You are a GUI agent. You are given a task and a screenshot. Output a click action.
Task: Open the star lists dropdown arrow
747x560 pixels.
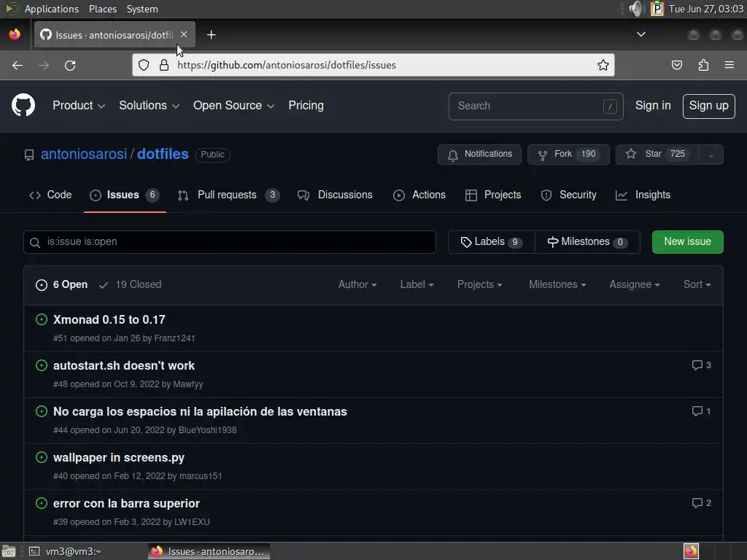(x=711, y=155)
